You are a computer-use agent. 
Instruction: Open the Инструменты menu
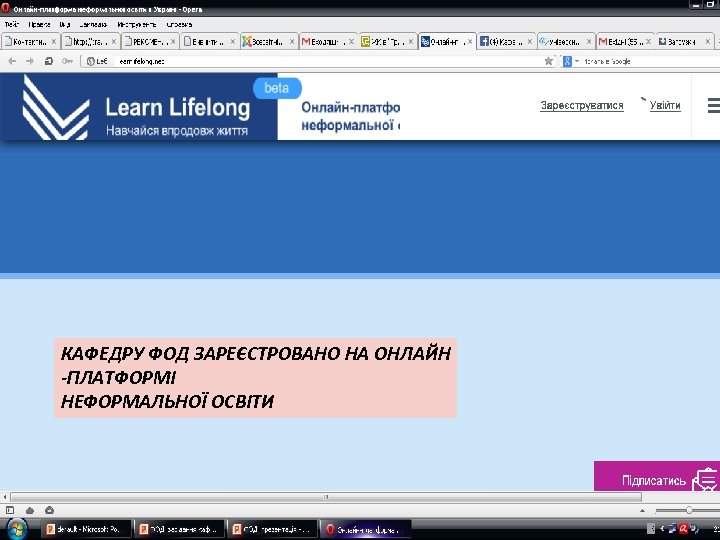pyautogui.click(x=136, y=24)
